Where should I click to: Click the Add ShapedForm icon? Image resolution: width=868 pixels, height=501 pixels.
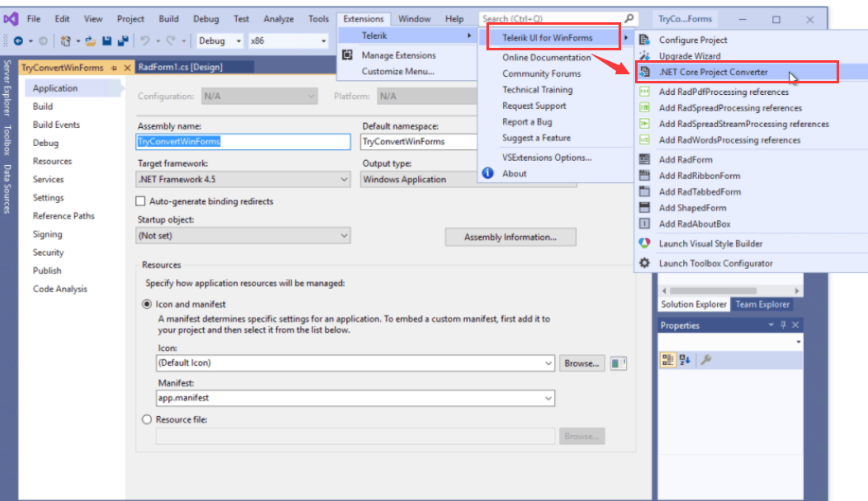644,207
